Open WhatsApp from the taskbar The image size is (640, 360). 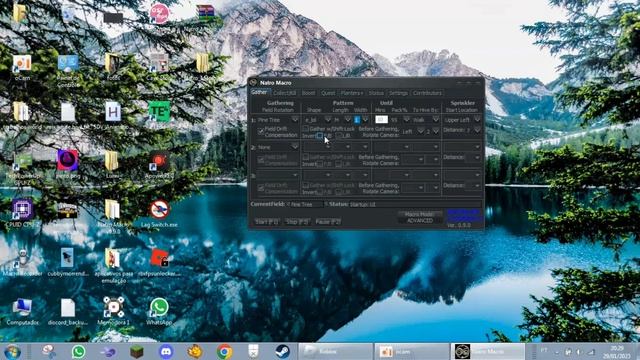point(78,351)
